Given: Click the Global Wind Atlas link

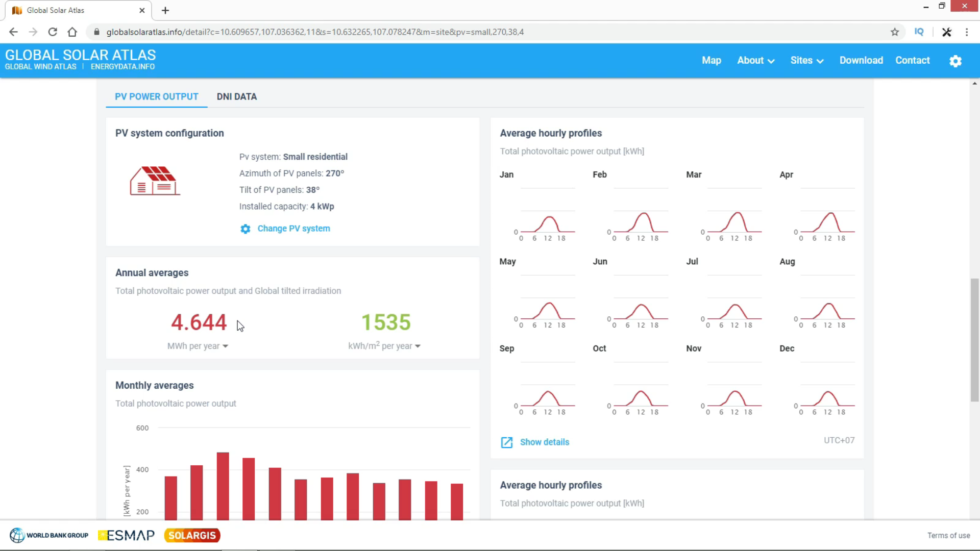Looking at the screenshot, I should point(40,67).
